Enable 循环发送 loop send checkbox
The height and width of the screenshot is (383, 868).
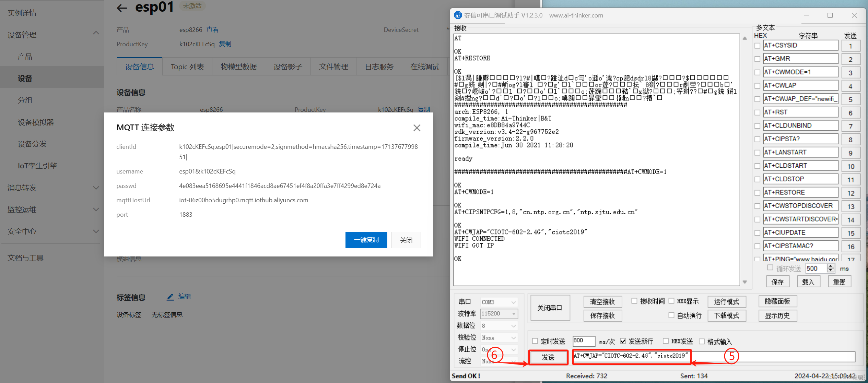[x=770, y=268]
